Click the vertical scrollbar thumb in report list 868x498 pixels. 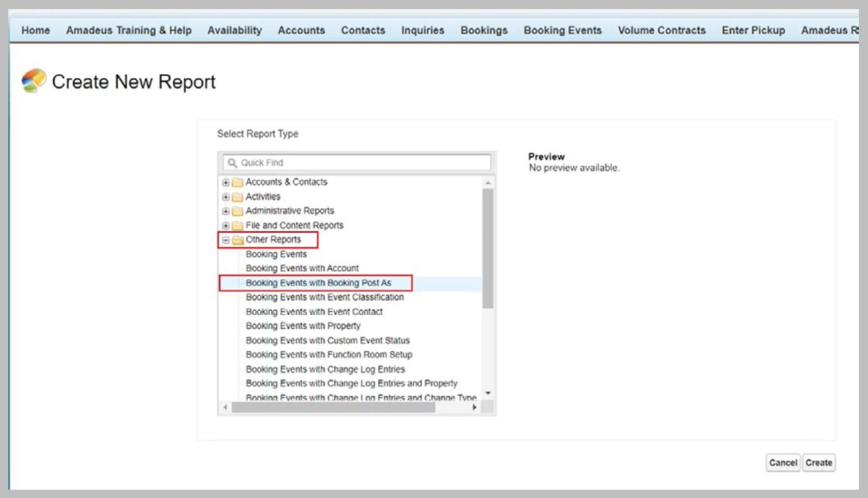488,248
